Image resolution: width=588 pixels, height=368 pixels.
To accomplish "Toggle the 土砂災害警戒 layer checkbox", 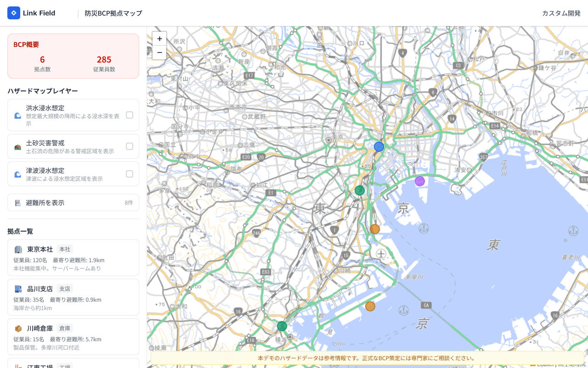I will (130, 146).
